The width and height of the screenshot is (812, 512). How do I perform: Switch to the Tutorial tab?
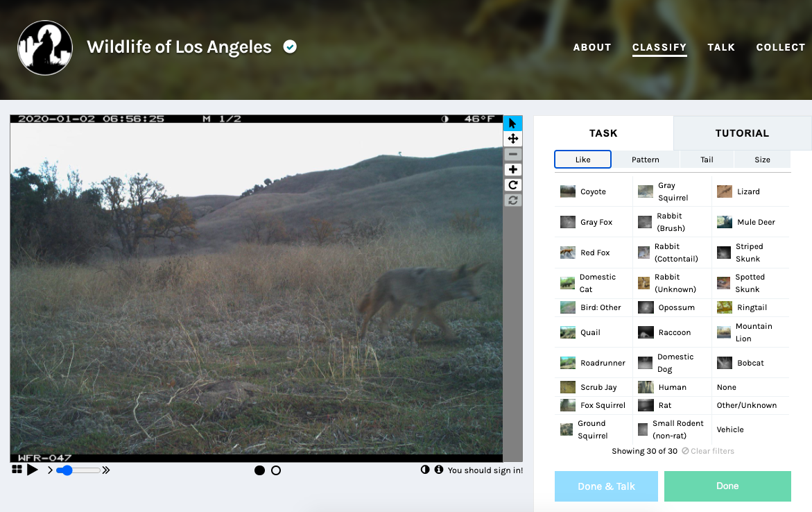(x=742, y=133)
